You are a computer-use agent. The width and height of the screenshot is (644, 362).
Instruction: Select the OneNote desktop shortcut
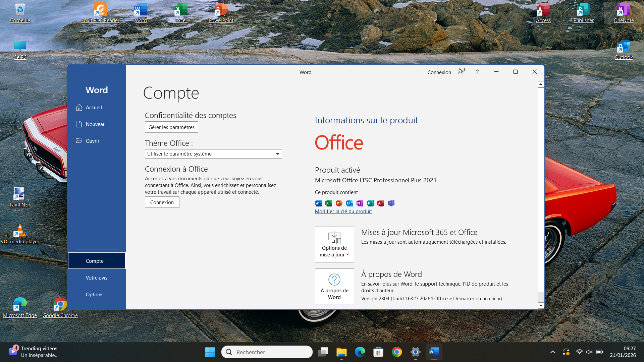[624, 13]
